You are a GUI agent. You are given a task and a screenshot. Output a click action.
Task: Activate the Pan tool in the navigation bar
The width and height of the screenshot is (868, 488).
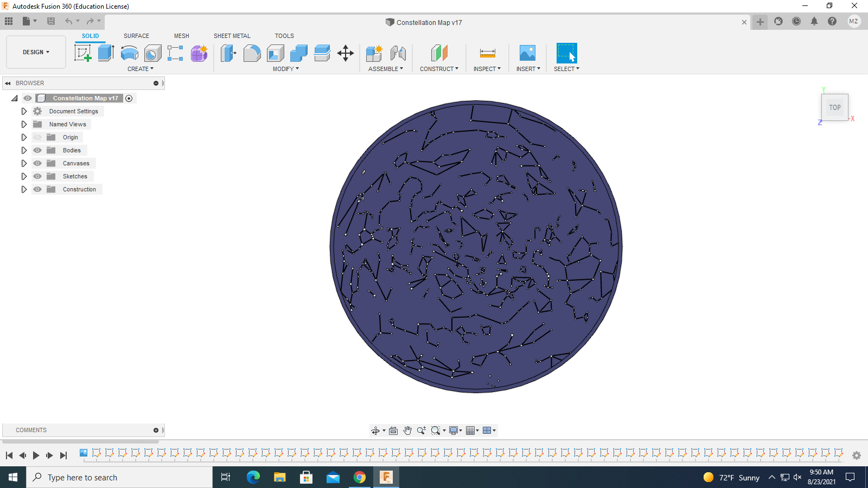point(407,430)
